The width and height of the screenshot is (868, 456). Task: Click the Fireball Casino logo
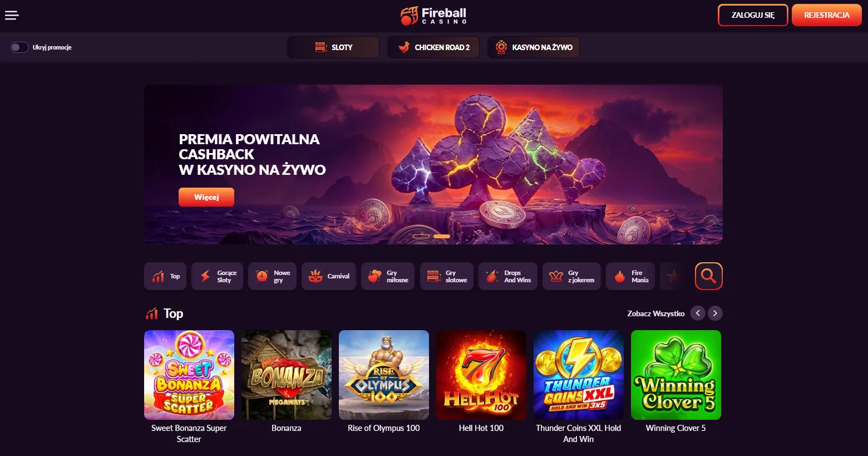[x=433, y=16]
